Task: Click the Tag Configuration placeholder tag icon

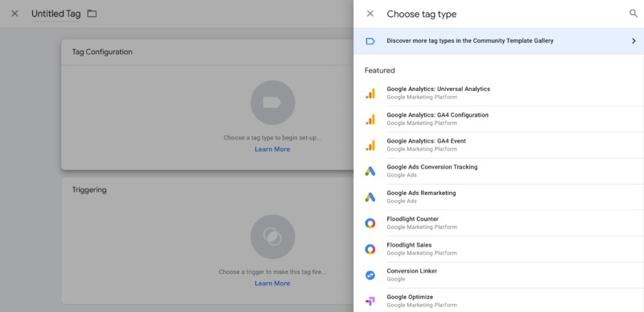Action: pyautogui.click(x=272, y=102)
